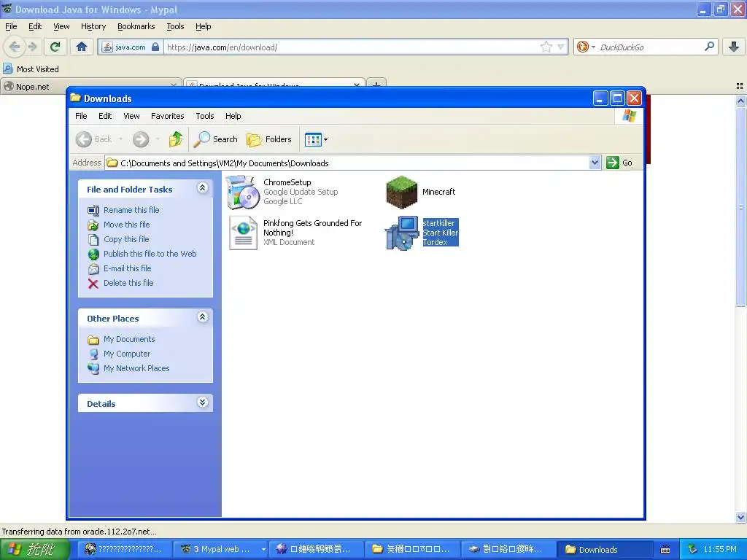Switch to Downloads taskbar button

[603, 550]
